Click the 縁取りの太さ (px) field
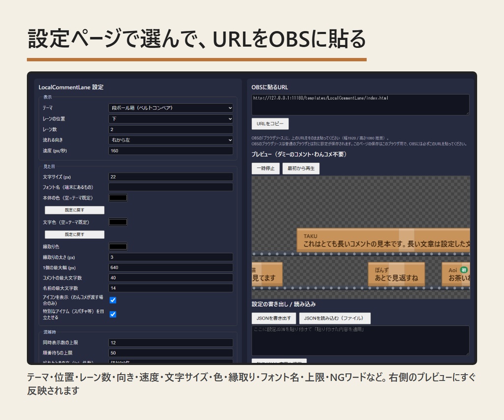The image size is (504, 420). pos(171,257)
